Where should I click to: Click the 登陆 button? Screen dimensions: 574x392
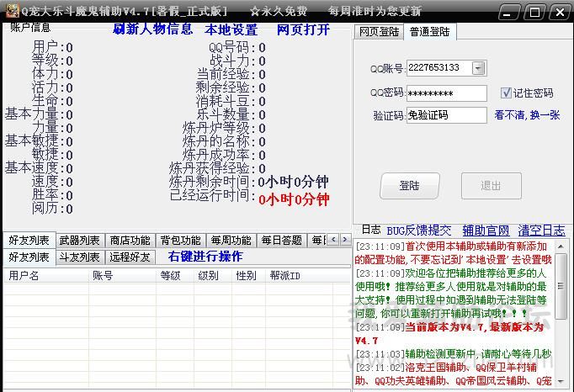[x=410, y=186]
